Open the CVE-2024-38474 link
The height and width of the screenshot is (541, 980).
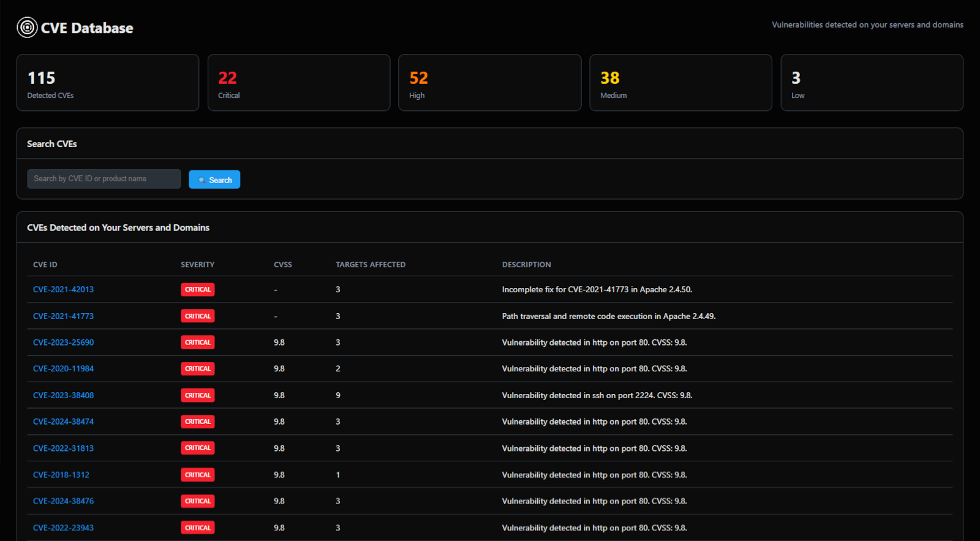point(63,422)
